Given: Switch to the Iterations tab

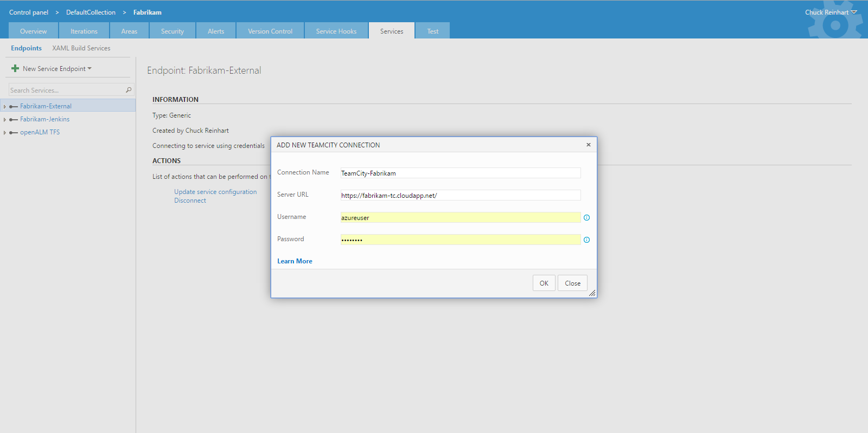Looking at the screenshot, I should [84, 31].
